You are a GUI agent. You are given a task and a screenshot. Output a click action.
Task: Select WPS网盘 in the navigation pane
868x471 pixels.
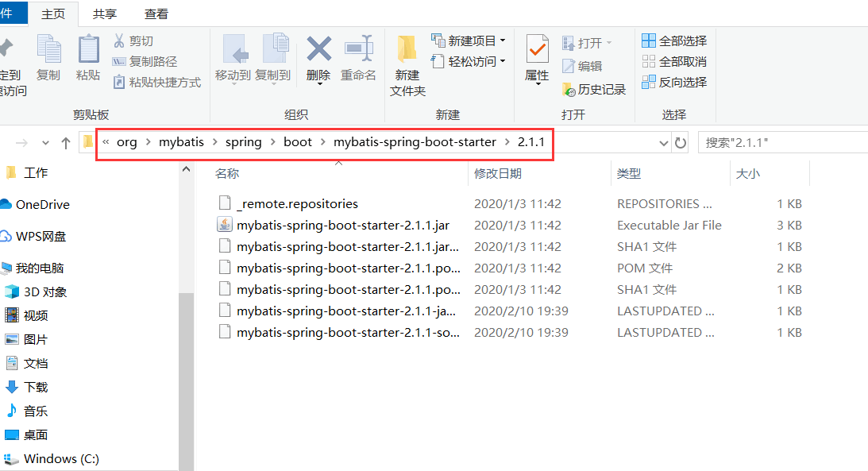(x=34, y=237)
